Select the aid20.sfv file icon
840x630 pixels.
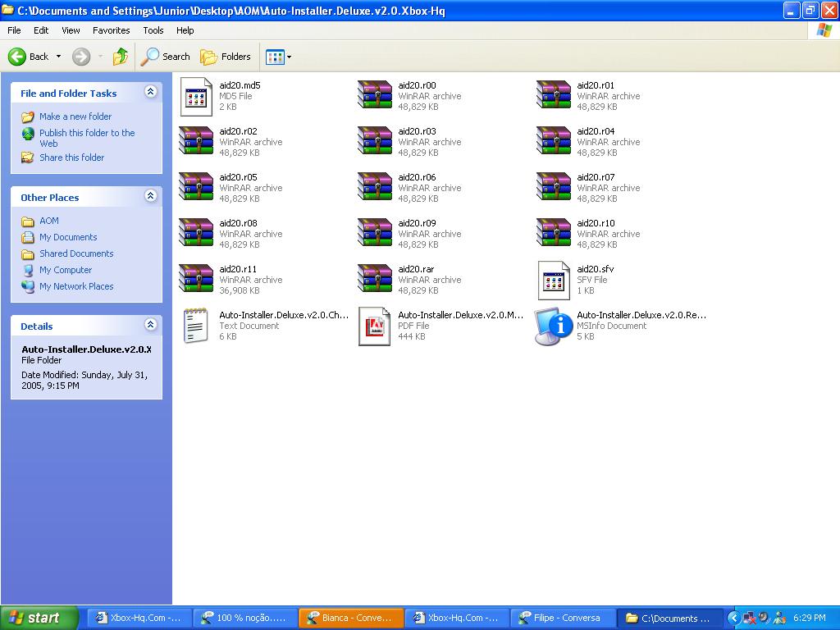[554, 281]
